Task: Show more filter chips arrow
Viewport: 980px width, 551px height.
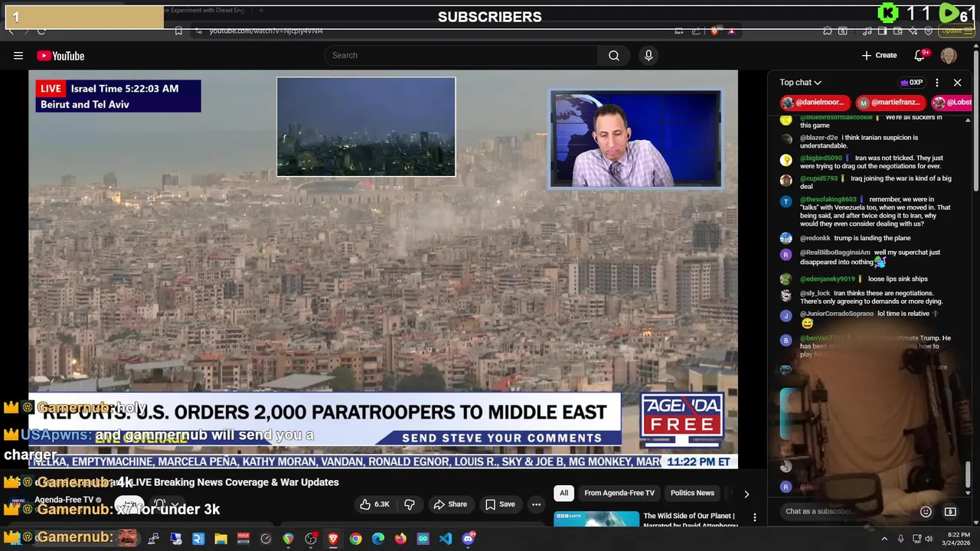Action: (746, 494)
